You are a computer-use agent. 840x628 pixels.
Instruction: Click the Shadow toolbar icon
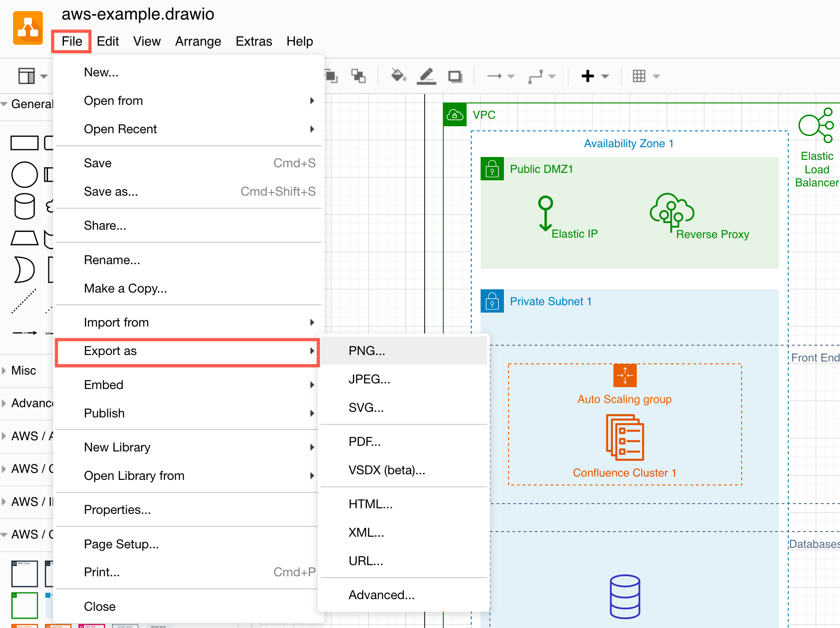point(455,76)
